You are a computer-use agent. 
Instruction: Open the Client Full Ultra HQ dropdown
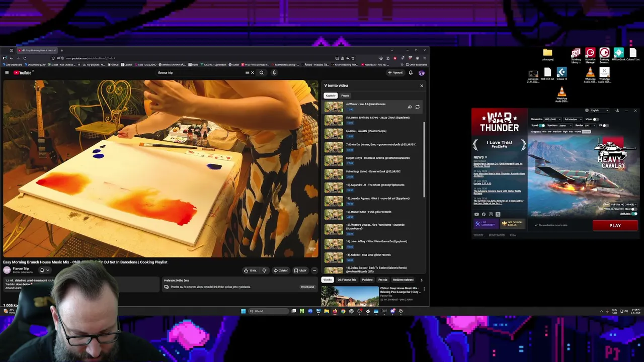[624, 205]
